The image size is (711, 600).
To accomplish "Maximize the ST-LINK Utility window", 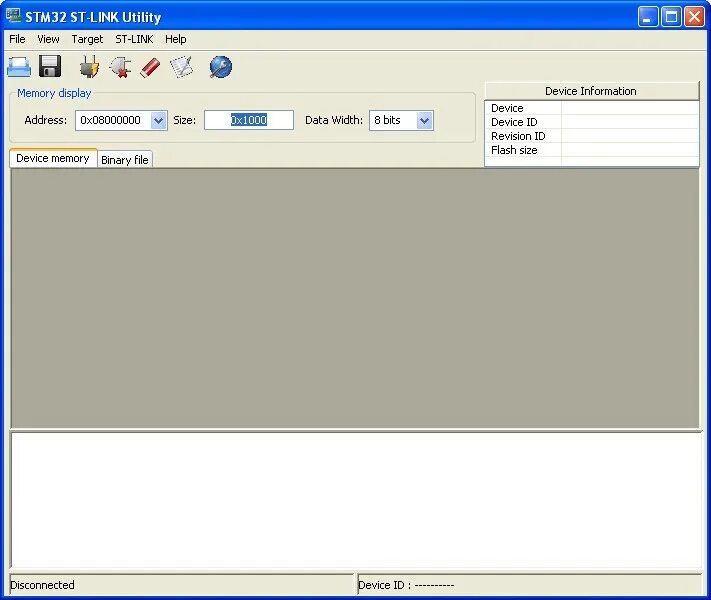I will 671,17.
